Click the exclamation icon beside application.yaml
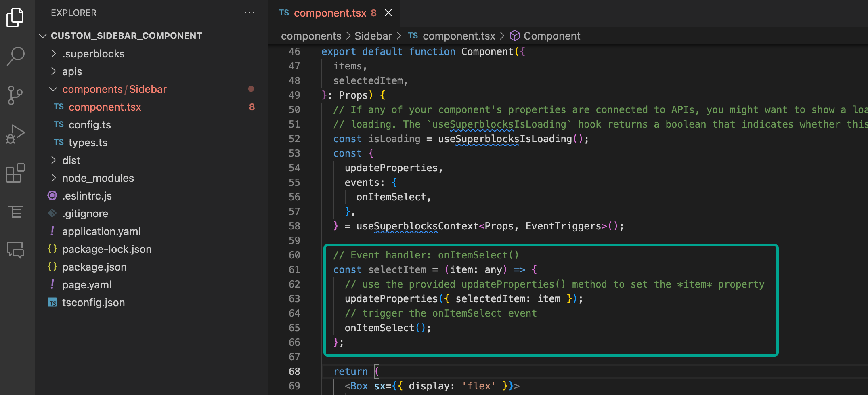 click(52, 231)
